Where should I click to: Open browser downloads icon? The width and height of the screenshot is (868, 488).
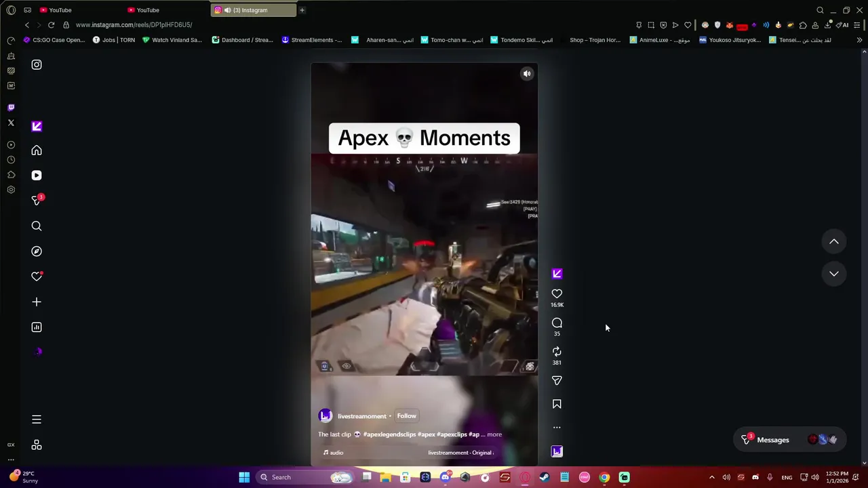click(x=827, y=25)
